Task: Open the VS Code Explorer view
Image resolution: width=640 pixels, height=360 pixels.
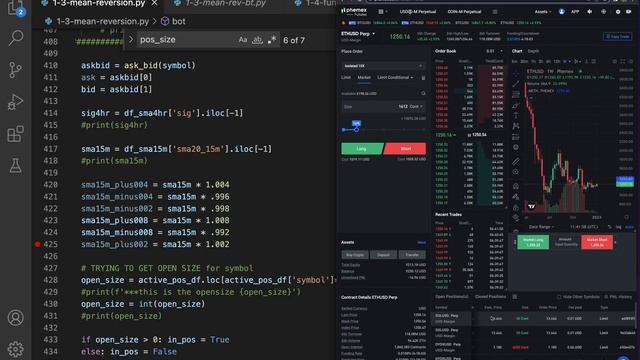Action: (15, 7)
